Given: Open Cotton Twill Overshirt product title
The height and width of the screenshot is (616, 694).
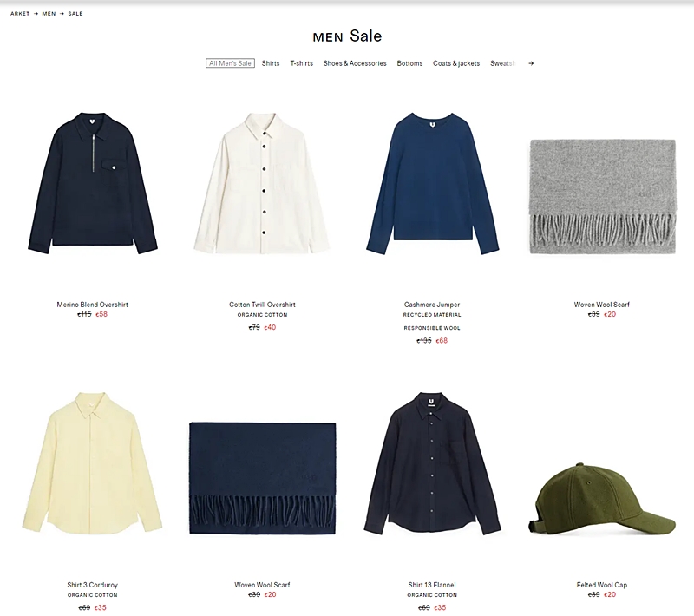Looking at the screenshot, I should click(x=262, y=305).
